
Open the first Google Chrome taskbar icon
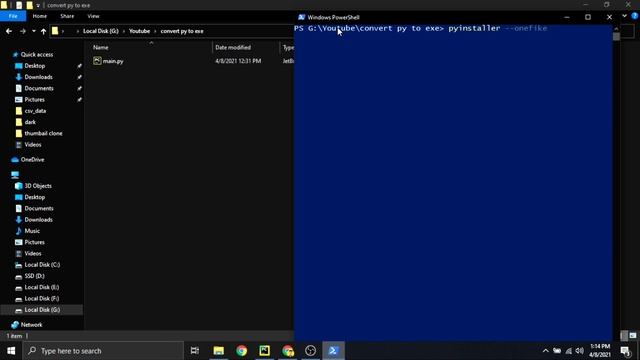(241, 351)
